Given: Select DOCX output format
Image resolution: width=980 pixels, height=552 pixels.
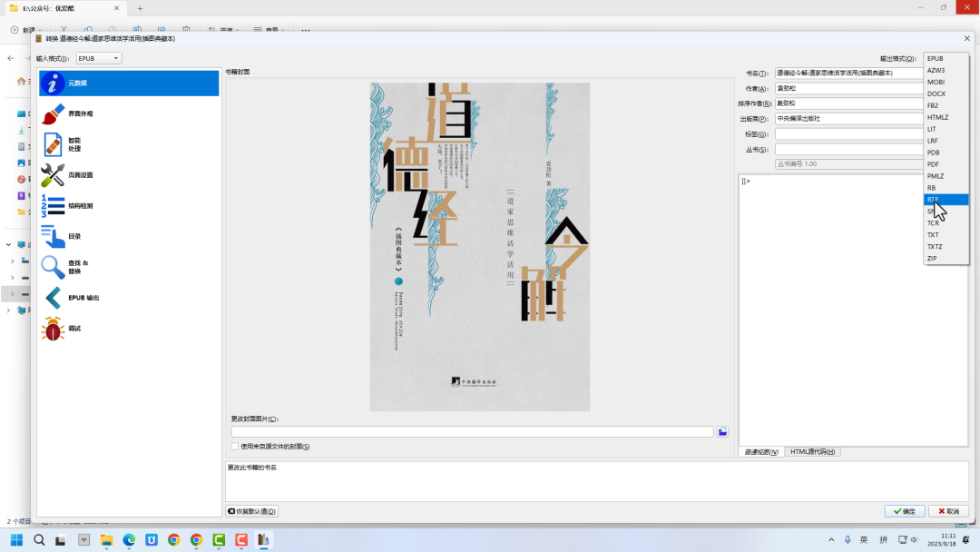Looking at the screenshot, I should point(946,94).
